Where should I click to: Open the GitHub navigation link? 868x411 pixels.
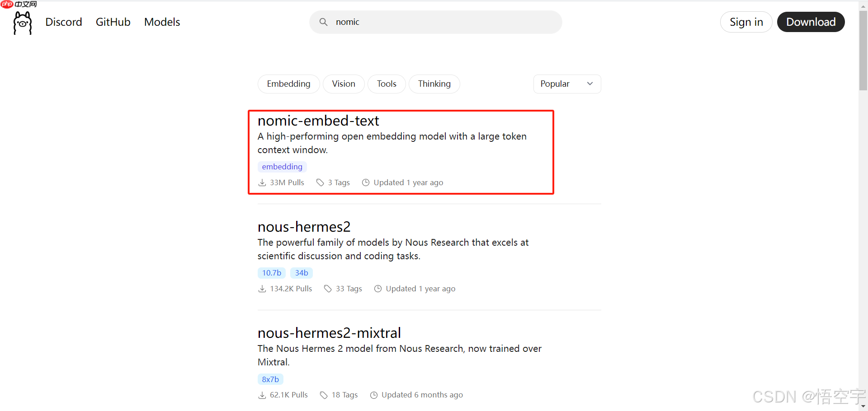pos(113,22)
